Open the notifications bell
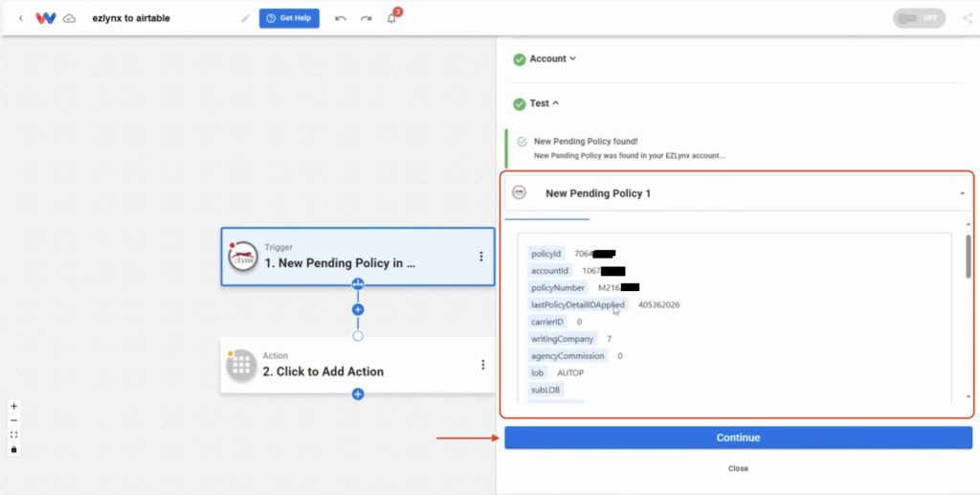The image size is (980, 495). point(391,18)
